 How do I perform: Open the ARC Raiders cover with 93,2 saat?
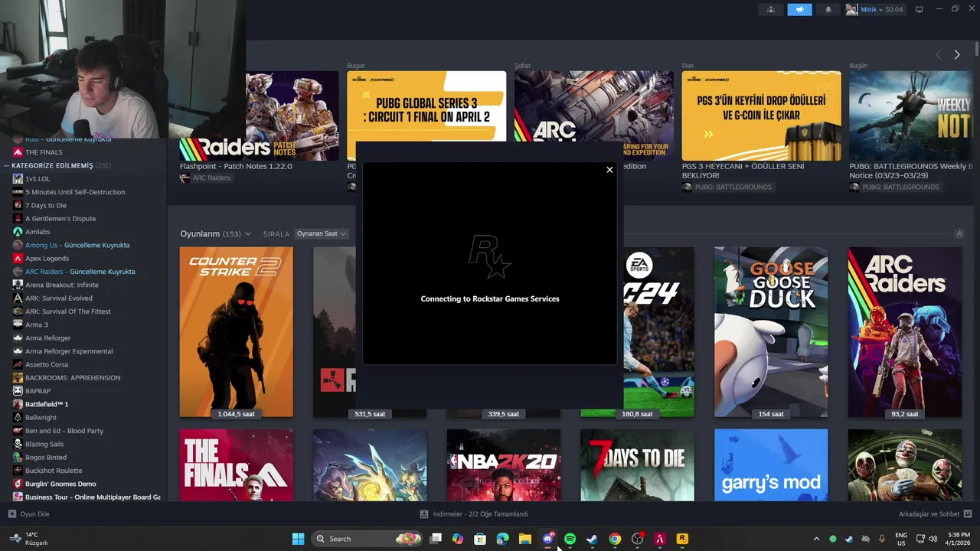click(x=904, y=332)
